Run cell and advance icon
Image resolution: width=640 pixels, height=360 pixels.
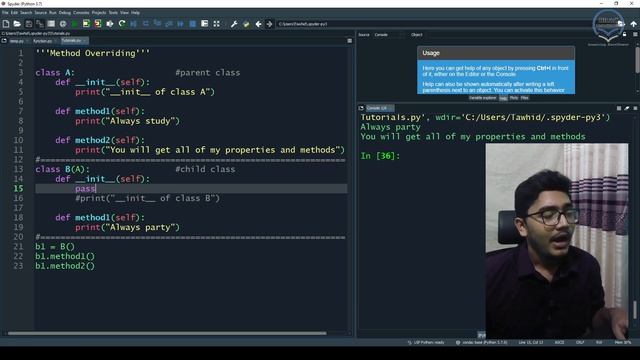98,24
